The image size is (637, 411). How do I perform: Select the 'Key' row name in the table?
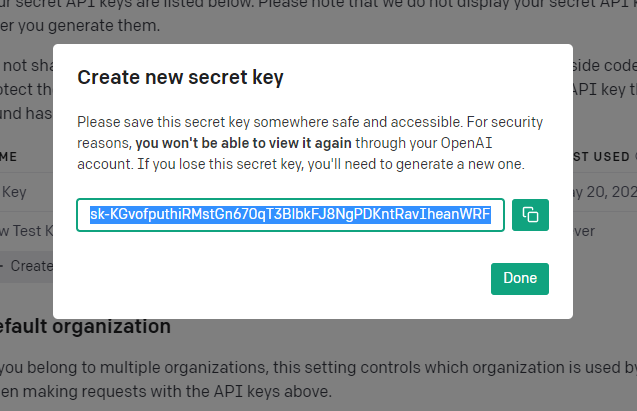14,192
